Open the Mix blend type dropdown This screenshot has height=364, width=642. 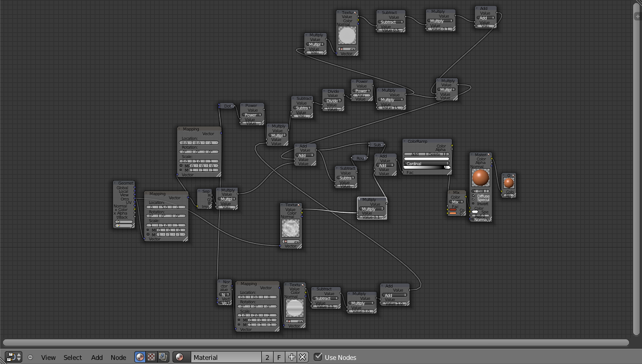(455, 202)
